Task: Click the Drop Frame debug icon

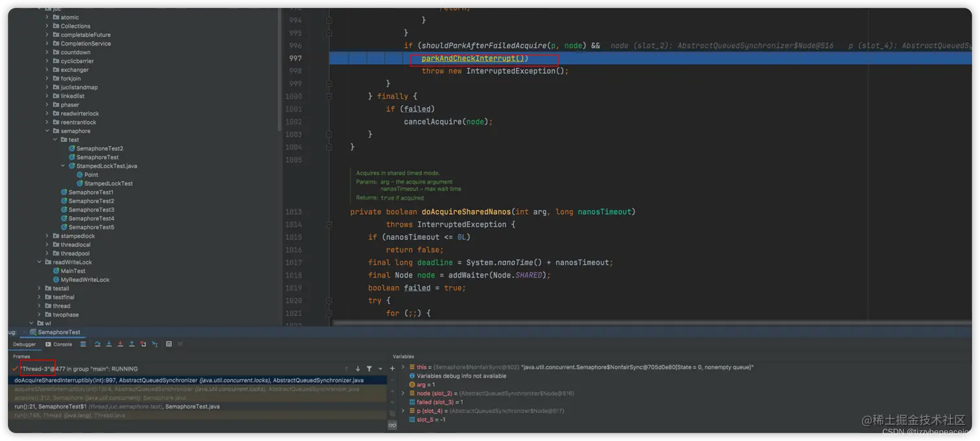Action: [x=143, y=344]
